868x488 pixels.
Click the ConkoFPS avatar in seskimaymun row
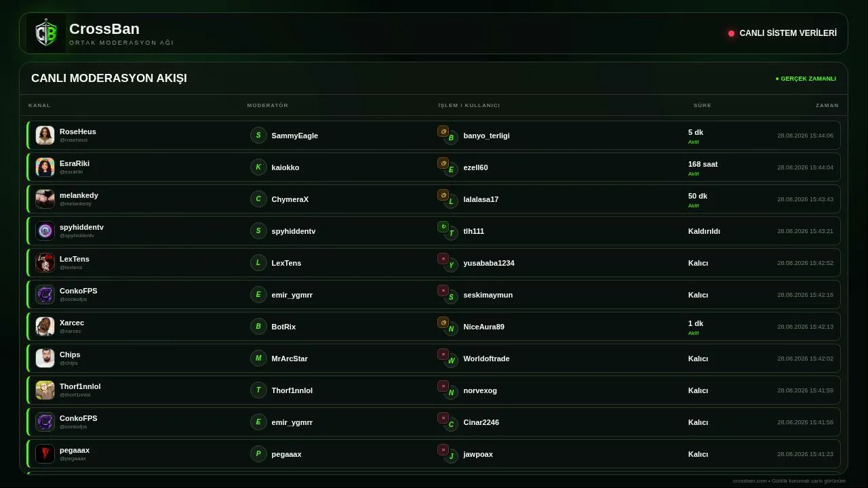(45, 295)
